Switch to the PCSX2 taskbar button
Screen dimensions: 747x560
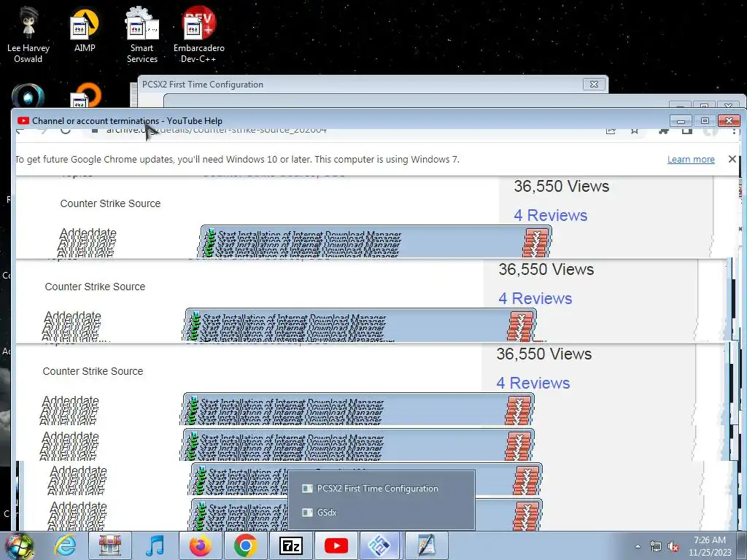380,545
